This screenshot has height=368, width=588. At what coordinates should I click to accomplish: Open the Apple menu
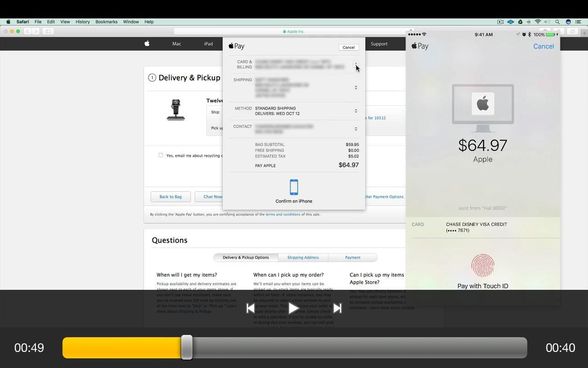[x=8, y=22]
